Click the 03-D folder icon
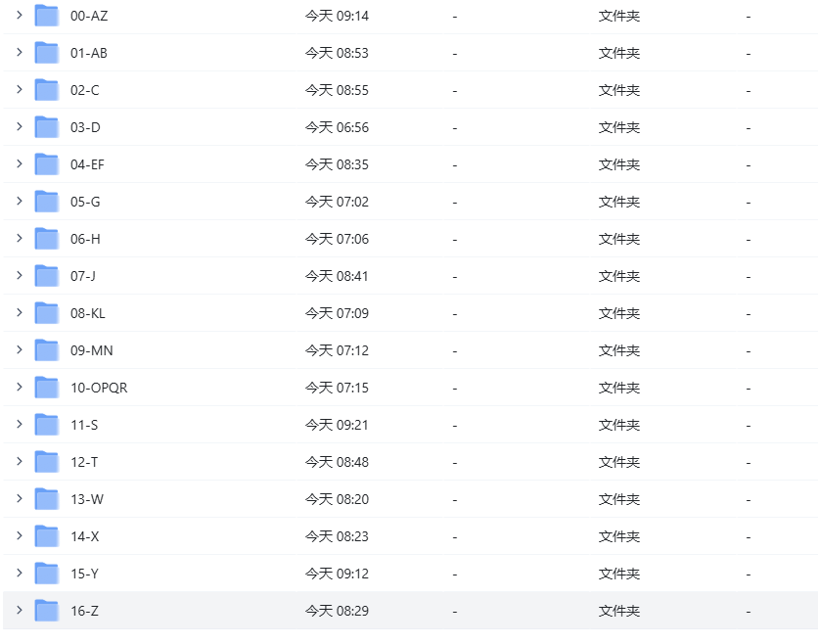Screen dimensions: 820x644 tap(47, 127)
